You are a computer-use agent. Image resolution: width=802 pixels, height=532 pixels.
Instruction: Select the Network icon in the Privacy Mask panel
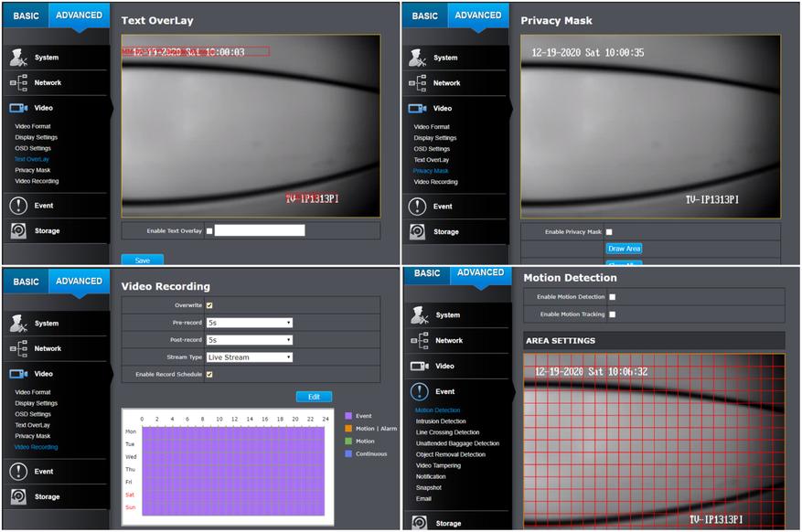pyautogui.click(x=417, y=83)
